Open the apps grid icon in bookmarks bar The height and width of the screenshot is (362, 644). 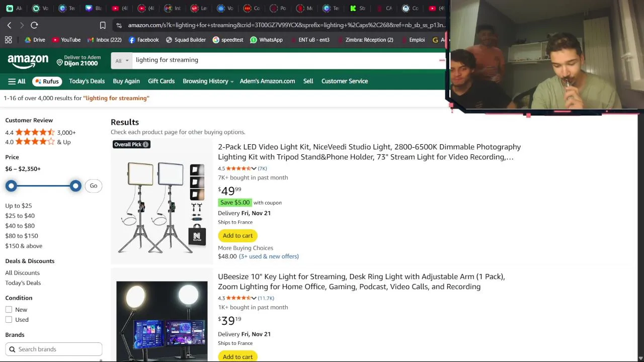(8, 40)
